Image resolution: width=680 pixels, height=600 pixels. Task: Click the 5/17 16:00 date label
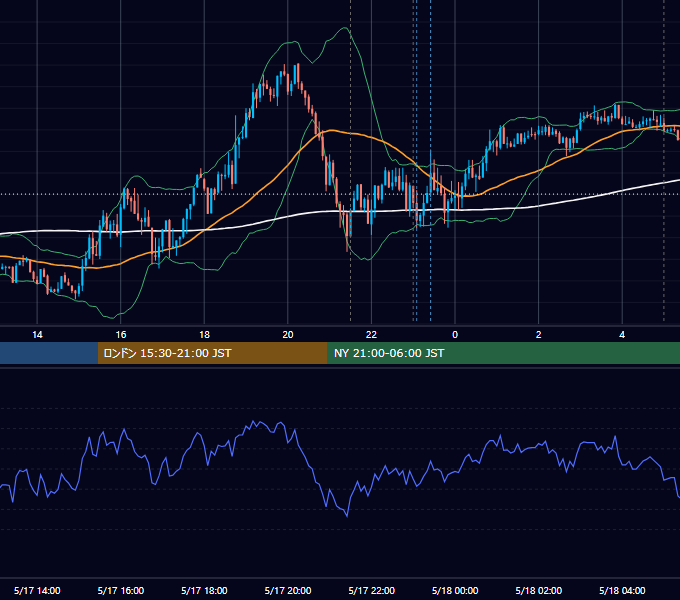click(x=121, y=590)
